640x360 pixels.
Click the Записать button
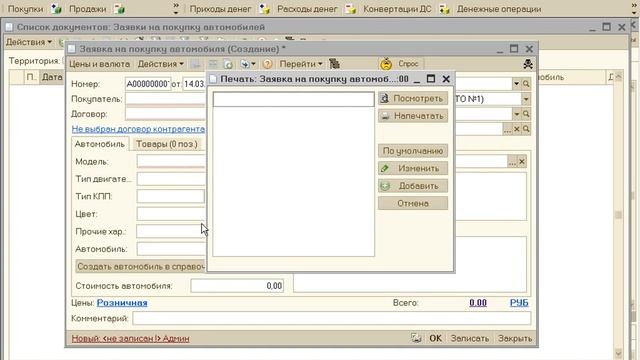tap(469, 338)
